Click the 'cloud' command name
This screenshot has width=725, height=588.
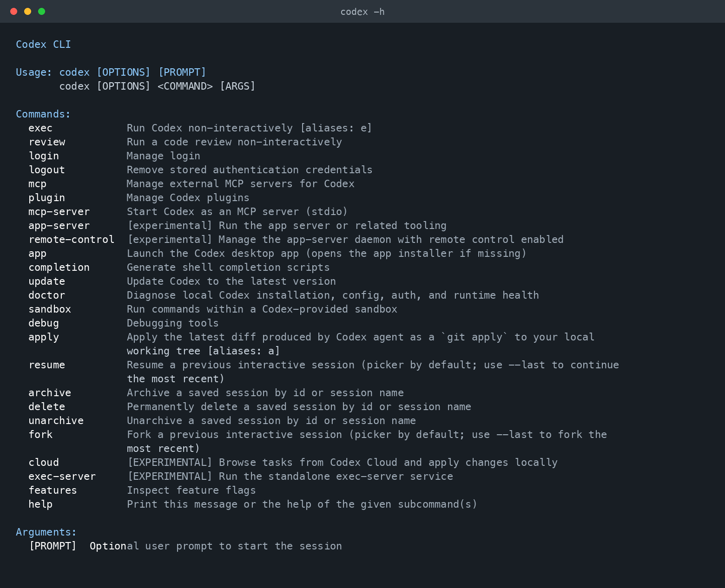[x=44, y=463]
